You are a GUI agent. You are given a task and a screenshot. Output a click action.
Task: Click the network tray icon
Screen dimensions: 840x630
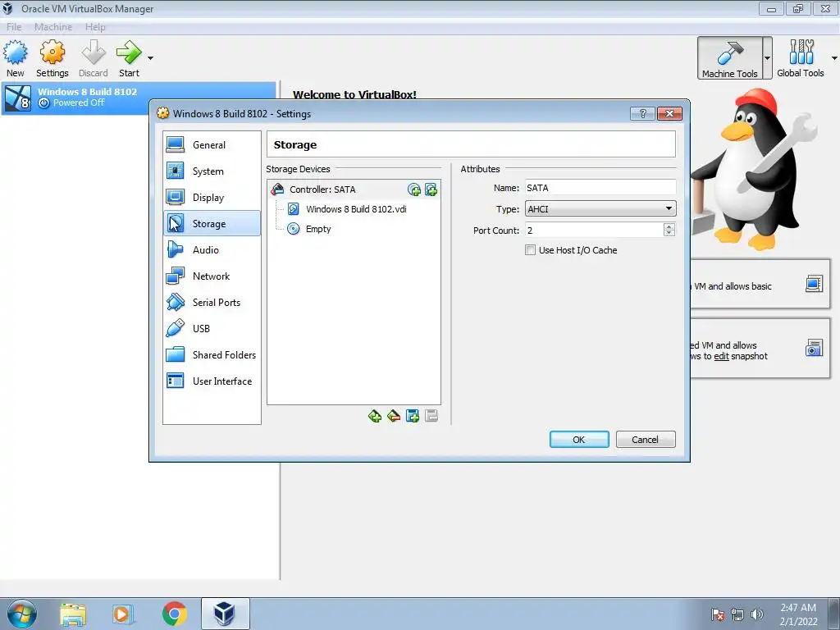[737, 614]
